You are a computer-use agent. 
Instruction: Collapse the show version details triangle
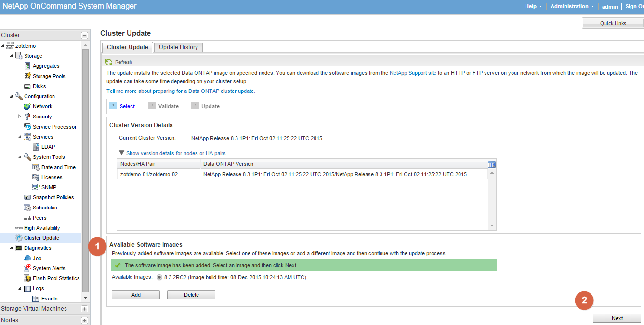[x=121, y=153]
